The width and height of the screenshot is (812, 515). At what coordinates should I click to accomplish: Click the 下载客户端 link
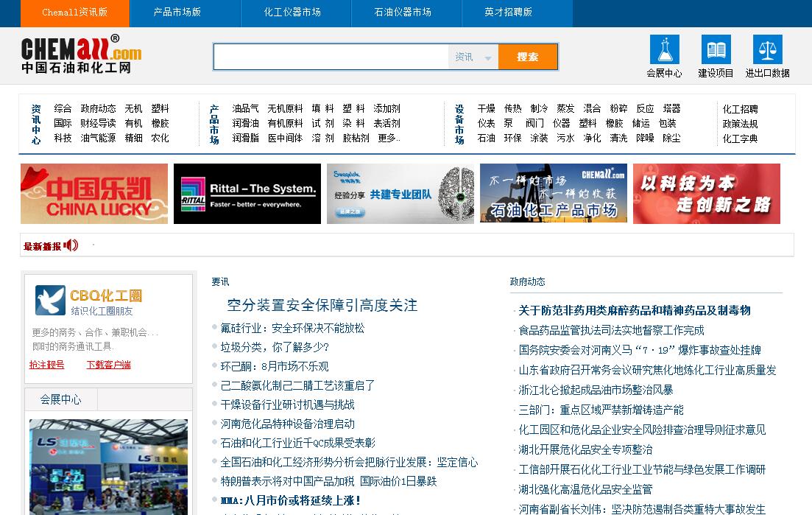tap(108, 365)
